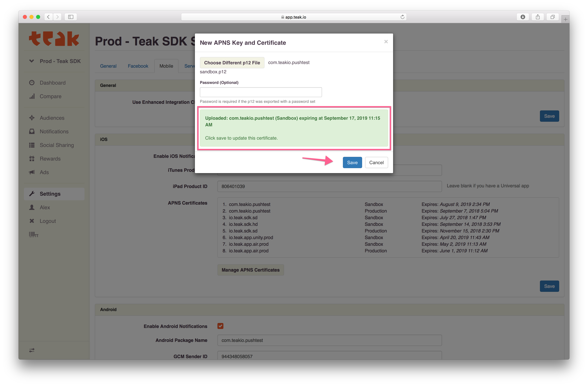Switch to the Facebook tab
Image resolution: width=588 pixels, height=386 pixels.
138,66
